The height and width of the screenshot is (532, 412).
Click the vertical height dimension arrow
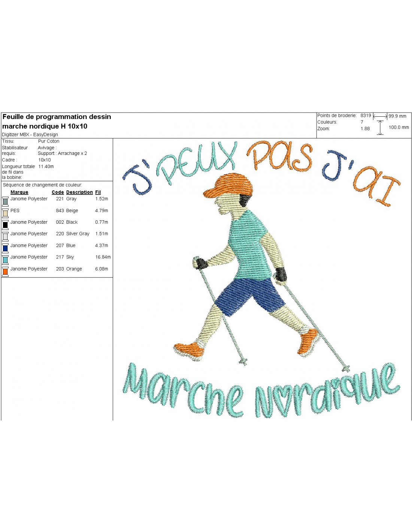click(380, 128)
